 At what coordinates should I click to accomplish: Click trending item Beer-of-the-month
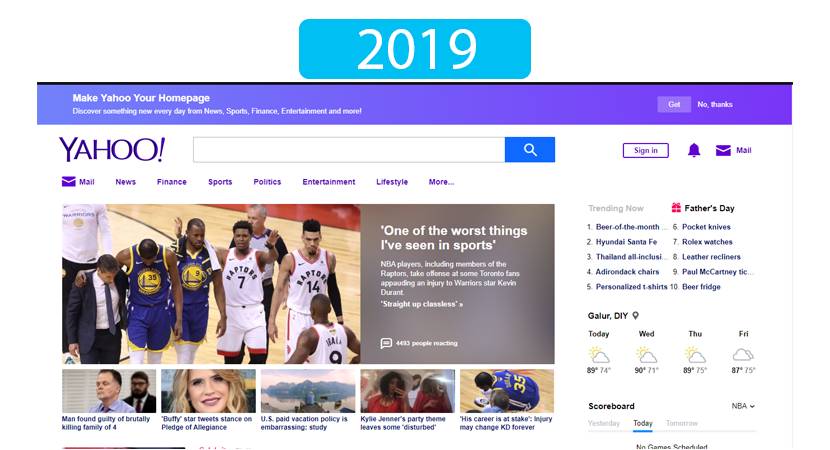coord(629,227)
